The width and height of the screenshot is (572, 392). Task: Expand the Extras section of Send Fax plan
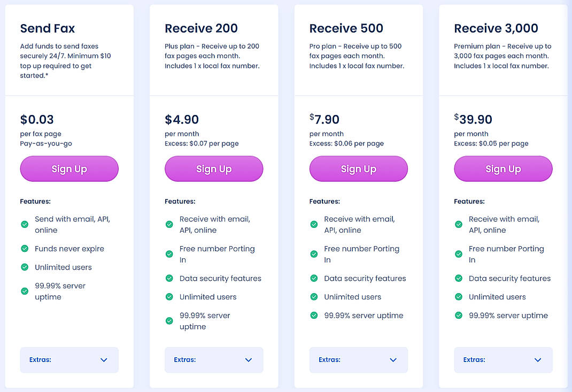coord(69,359)
